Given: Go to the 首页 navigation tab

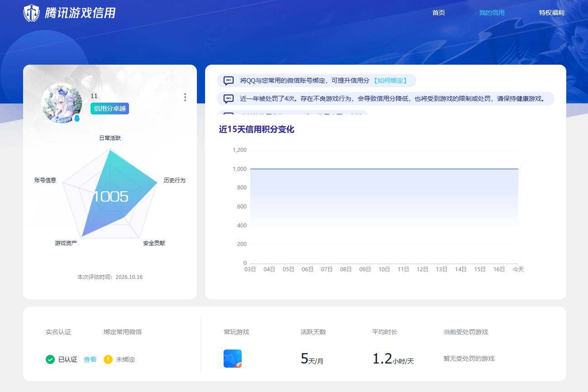Looking at the screenshot, I should click(x=439, y=13).
